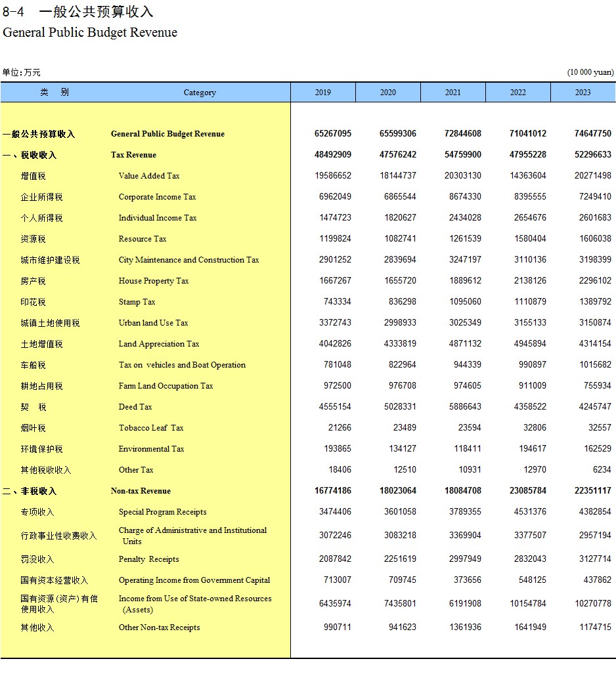Select the 'Individual Income Tax' label

(x=158, y=218)
